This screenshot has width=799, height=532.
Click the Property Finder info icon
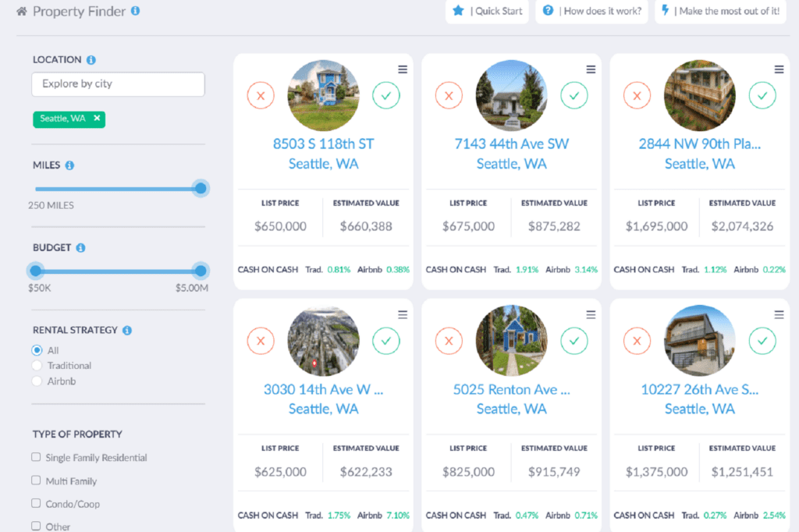[x=136, y=11]
